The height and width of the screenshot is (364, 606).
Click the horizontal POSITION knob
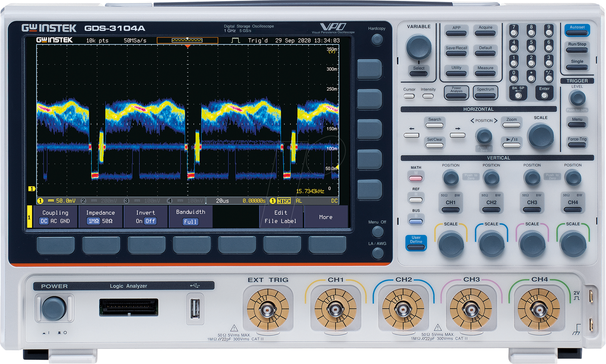click(484, 136)
